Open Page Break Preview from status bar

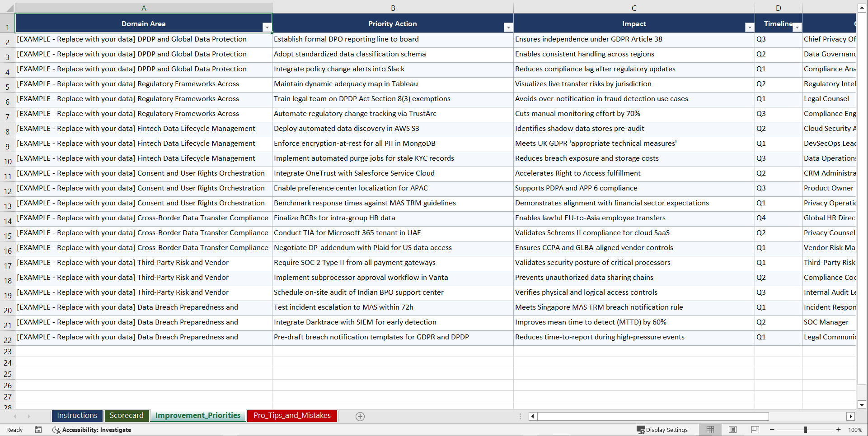point(755,430)
